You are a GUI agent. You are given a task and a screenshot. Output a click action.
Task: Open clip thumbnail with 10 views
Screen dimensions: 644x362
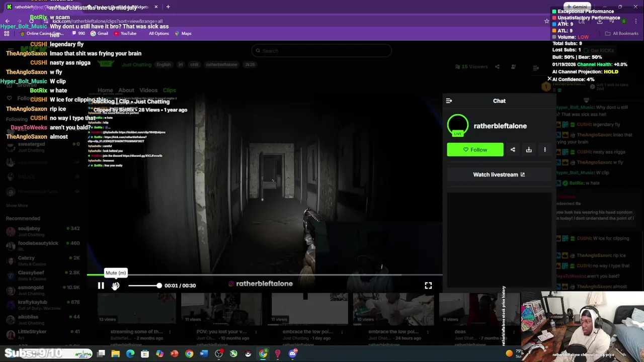tap(393, 309)
